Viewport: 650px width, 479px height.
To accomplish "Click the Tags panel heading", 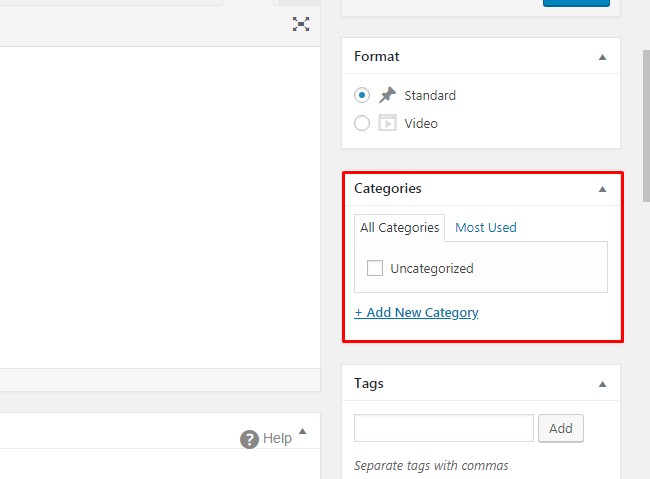I will [369, 384].
